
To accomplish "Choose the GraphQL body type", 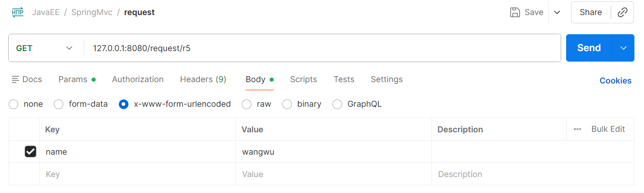I will tap(337, 104).
